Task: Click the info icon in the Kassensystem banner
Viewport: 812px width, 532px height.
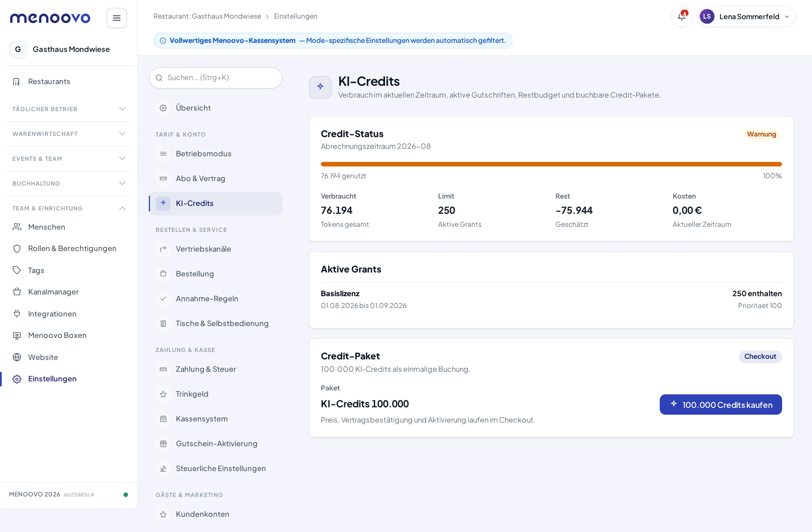Action: coord(163,41)
